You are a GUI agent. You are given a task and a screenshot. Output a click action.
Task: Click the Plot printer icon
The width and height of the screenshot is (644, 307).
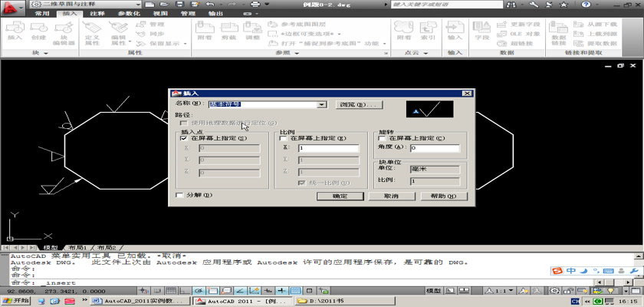click(x=255, y=4)
